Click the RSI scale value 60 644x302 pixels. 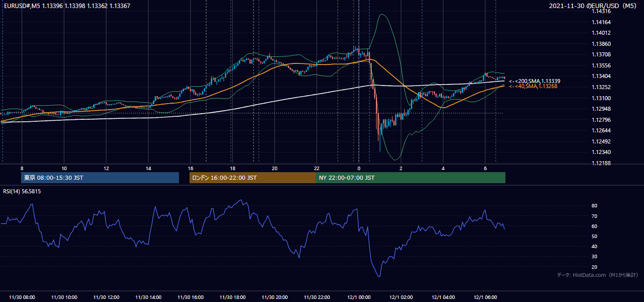point(594,226)
